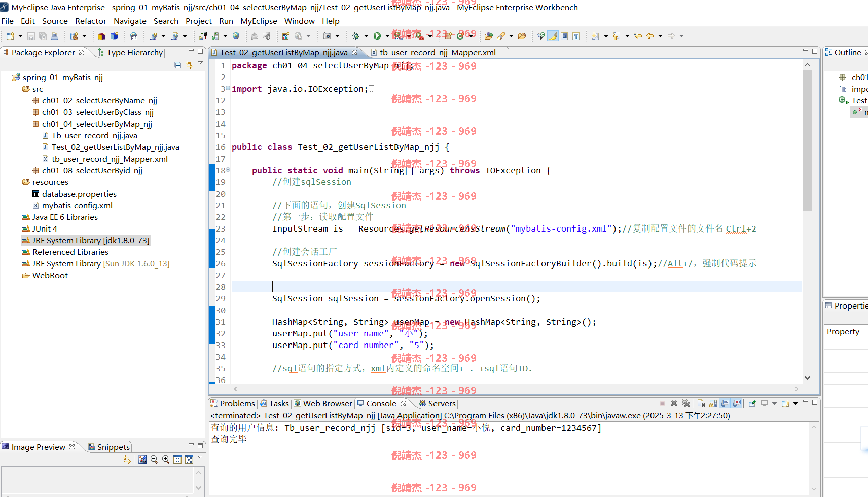Switch to Type Hierarchy tab
Viewport: 868px width, 497px height.
click(x=130, y=53)
